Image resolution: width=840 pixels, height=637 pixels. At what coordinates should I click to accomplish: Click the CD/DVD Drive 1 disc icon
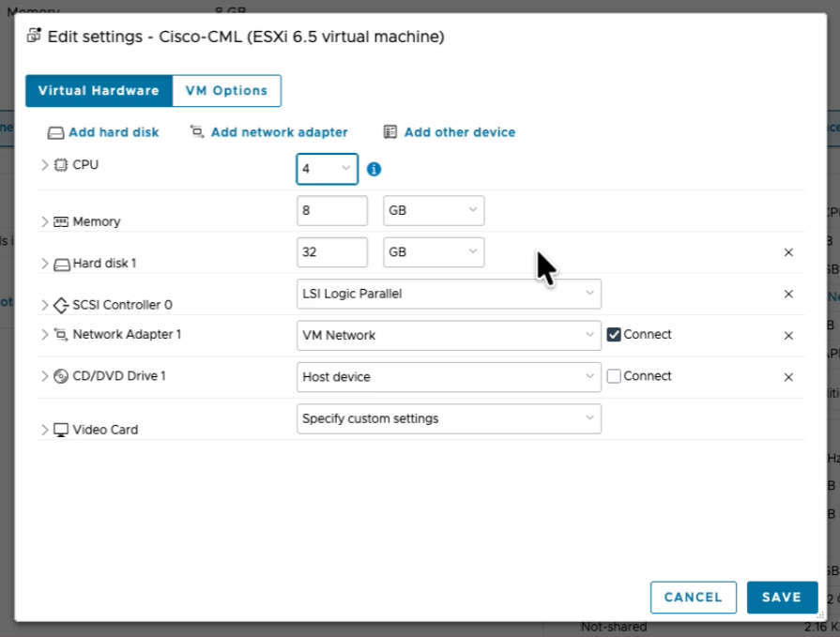[x=61, y=376]
